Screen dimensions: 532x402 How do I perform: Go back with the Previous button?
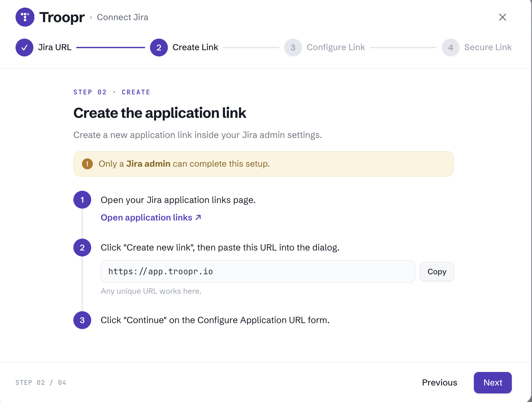[439, 383]
